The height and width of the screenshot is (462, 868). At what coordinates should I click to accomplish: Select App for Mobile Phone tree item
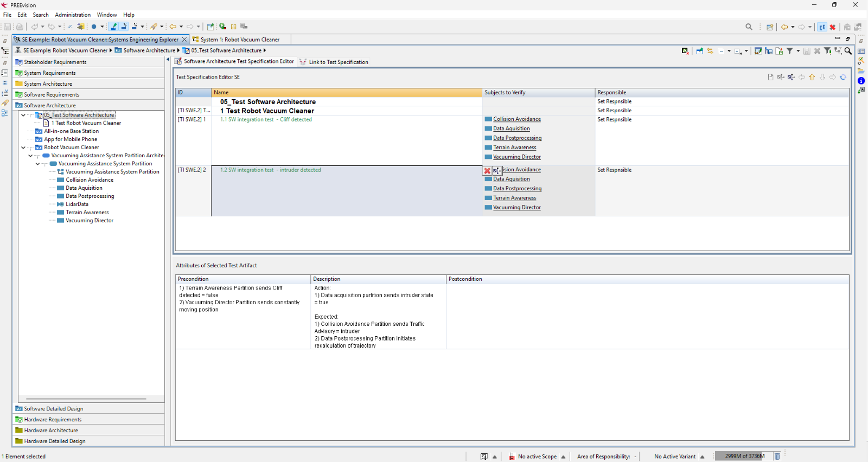coord(71,139)
